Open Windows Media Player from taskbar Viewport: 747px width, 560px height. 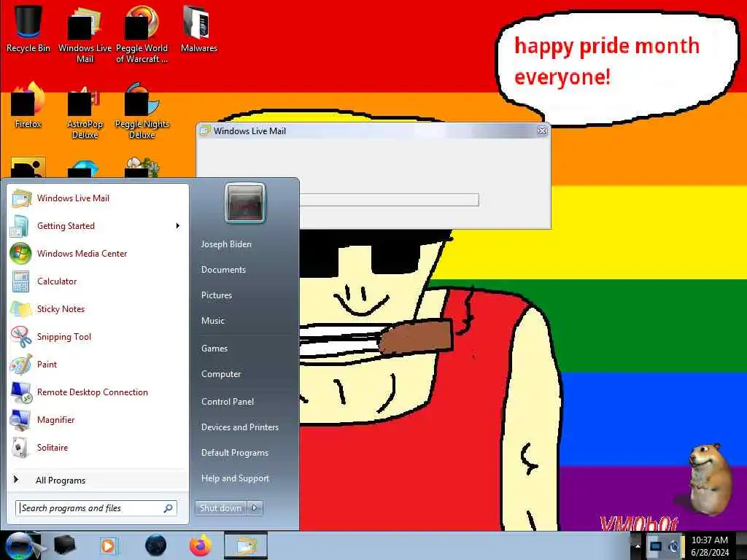pyautogui.click(x=109, y=545)
